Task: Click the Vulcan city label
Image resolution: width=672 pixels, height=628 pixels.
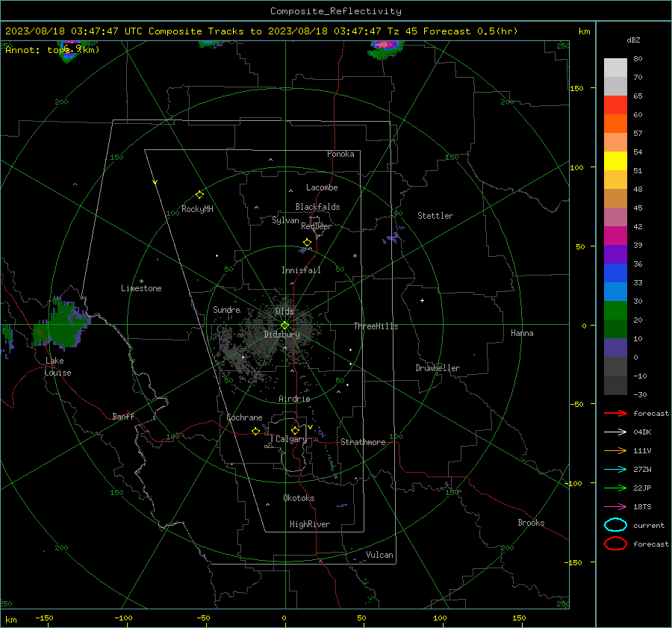Action: pos(379,555)
